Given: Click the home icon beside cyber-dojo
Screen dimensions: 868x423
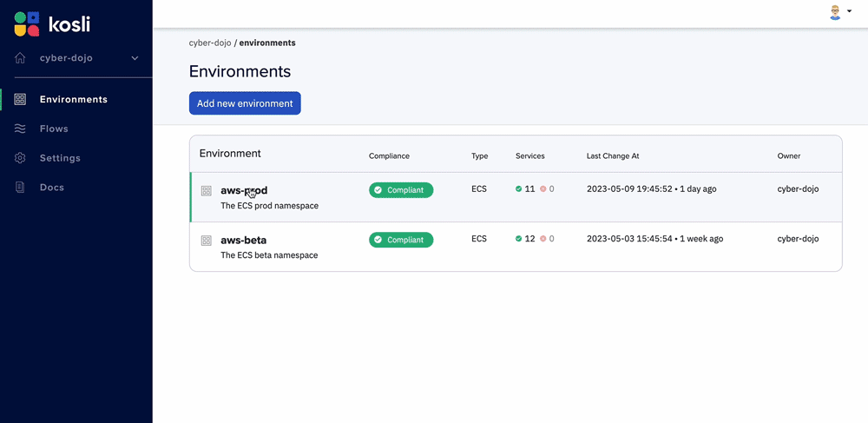Looking at the screenshot, I should coord(20,58).
